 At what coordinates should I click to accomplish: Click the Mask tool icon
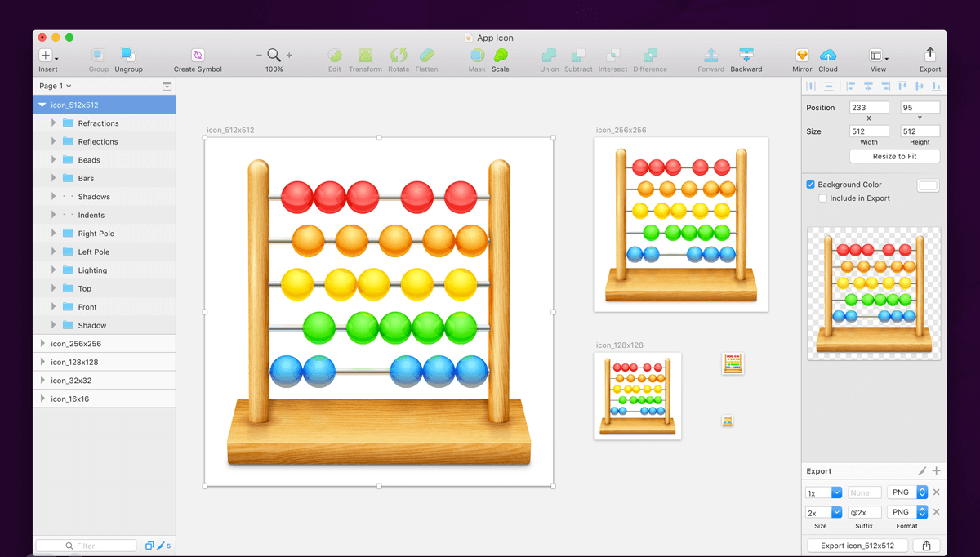[x=477, y=55]
